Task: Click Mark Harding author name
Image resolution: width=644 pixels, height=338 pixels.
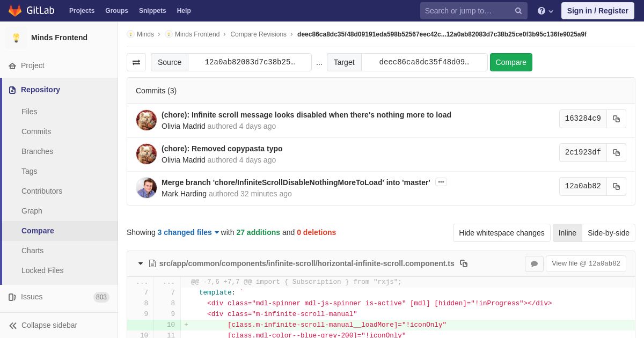Action: pyautogui.click(x=184, y=194)
